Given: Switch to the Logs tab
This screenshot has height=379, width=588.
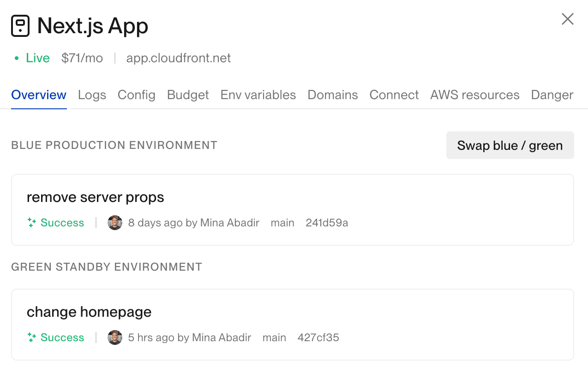Looking at the screenshot, I should tap(91, 95).
